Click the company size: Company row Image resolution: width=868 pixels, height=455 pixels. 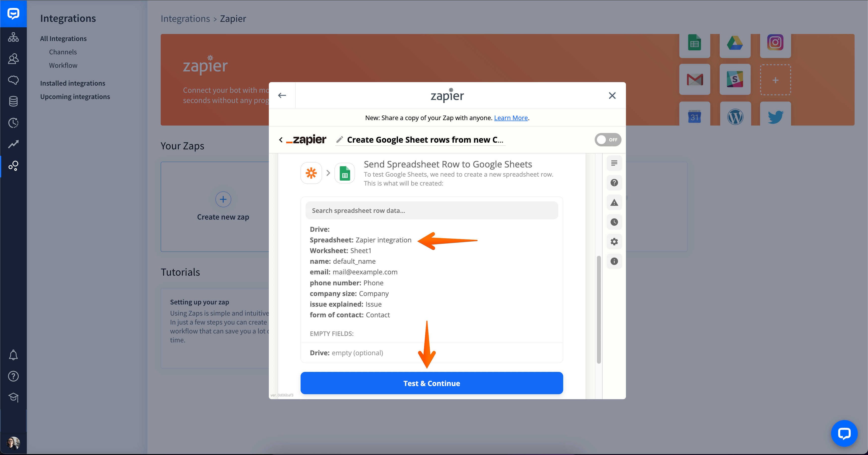pos(349,293)
